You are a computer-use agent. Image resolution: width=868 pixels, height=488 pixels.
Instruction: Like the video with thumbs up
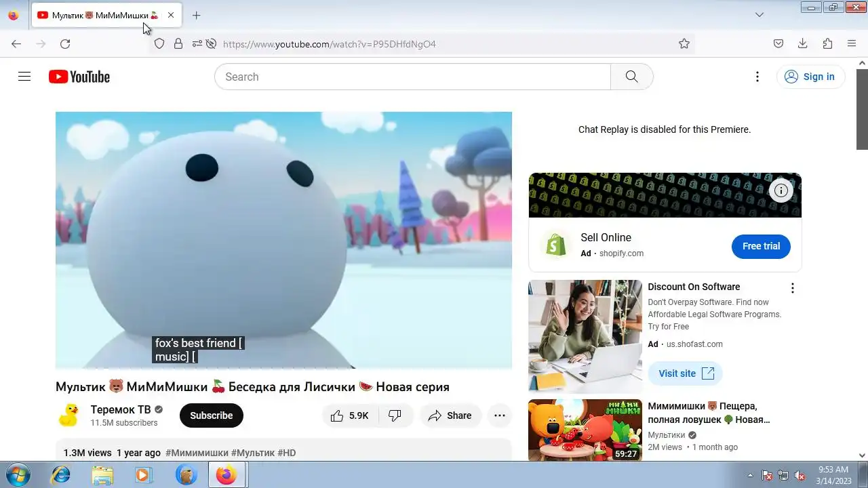point(349,415)
